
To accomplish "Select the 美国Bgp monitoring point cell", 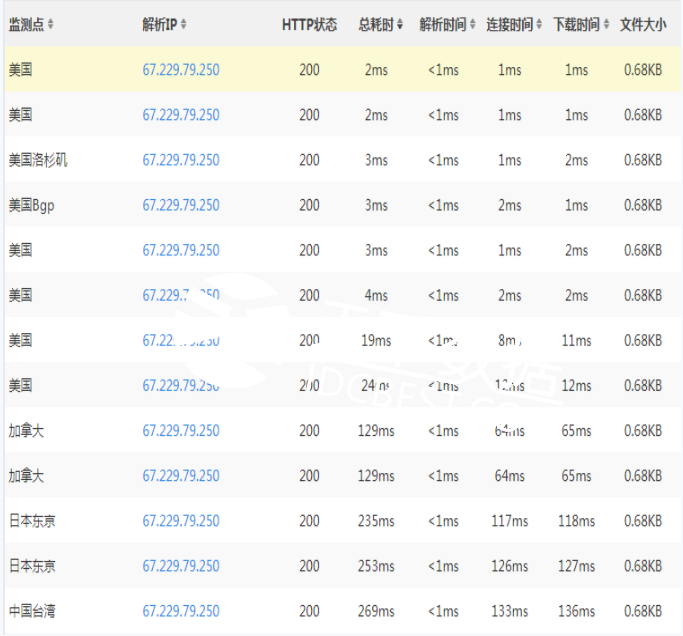I will [31, 205].
